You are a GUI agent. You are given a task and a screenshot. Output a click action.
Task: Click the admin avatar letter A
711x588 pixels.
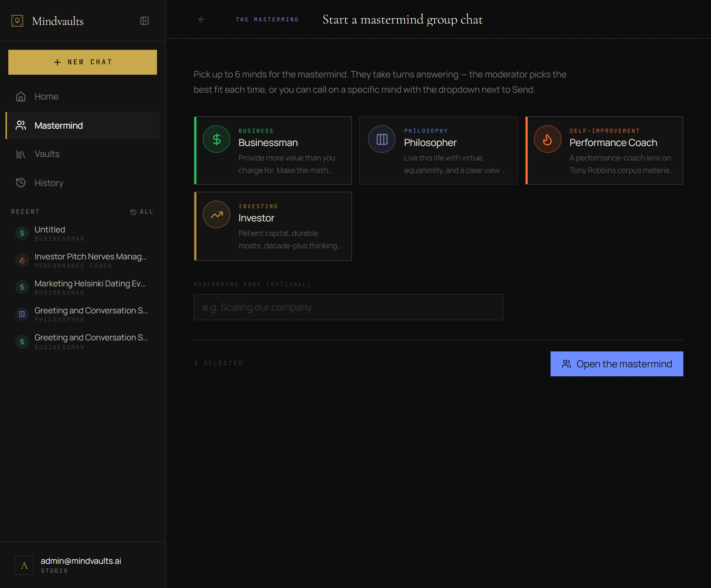24,565
